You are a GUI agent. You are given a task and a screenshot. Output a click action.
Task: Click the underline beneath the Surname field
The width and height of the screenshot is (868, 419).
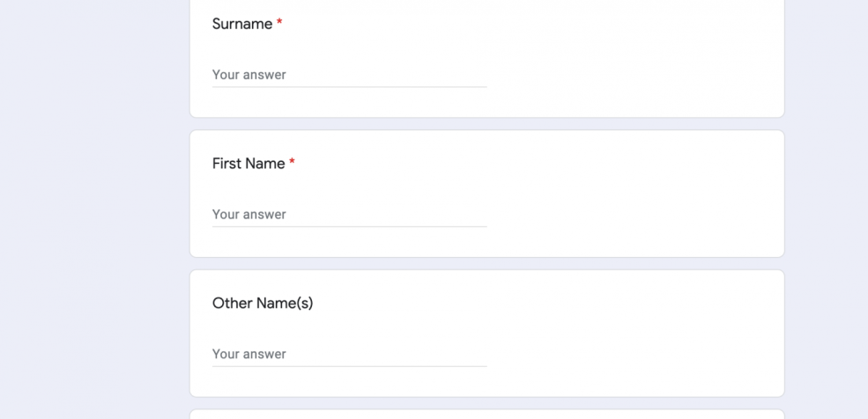[349, 87]
